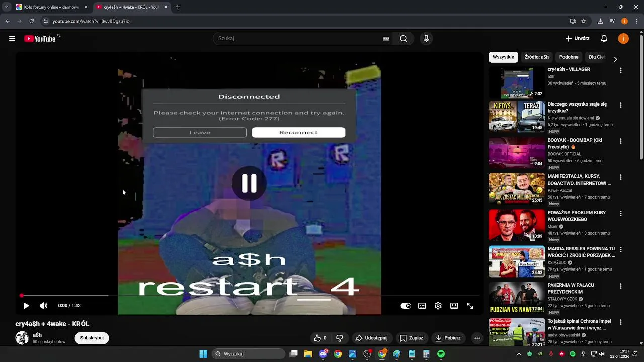Open the BOOYAK - BOOMBAP video title
The width and height of the screenshot is (644, 362).
575,144
